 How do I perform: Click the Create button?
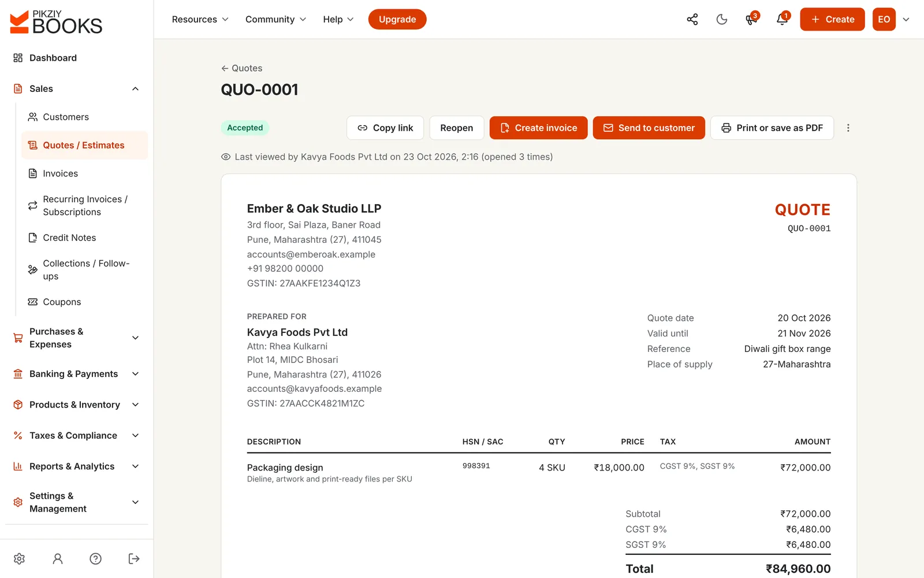coord(832,20)
